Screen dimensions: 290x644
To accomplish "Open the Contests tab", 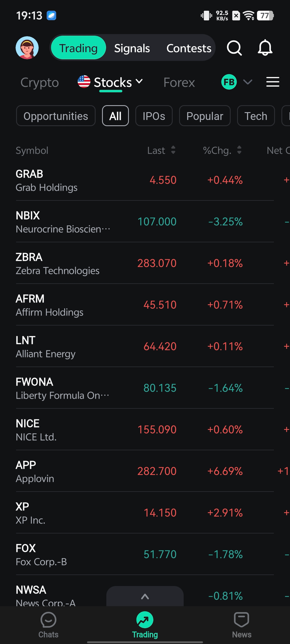I will click(x=189, y=48).
